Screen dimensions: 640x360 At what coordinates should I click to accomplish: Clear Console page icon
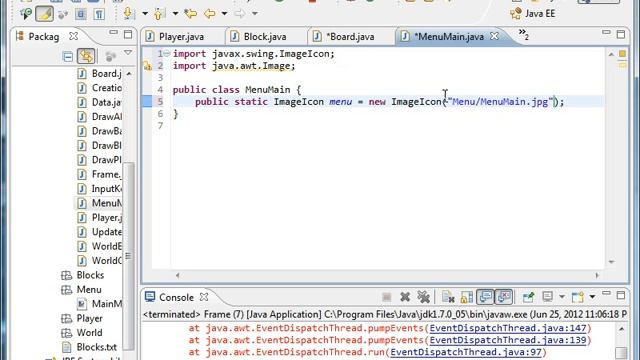pos(448,297)
